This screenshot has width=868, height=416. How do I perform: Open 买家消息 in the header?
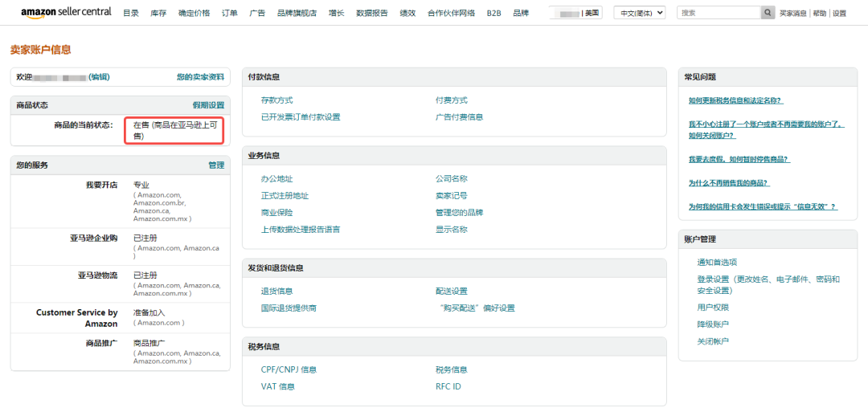pyautogui.click(x=792, y=14)
